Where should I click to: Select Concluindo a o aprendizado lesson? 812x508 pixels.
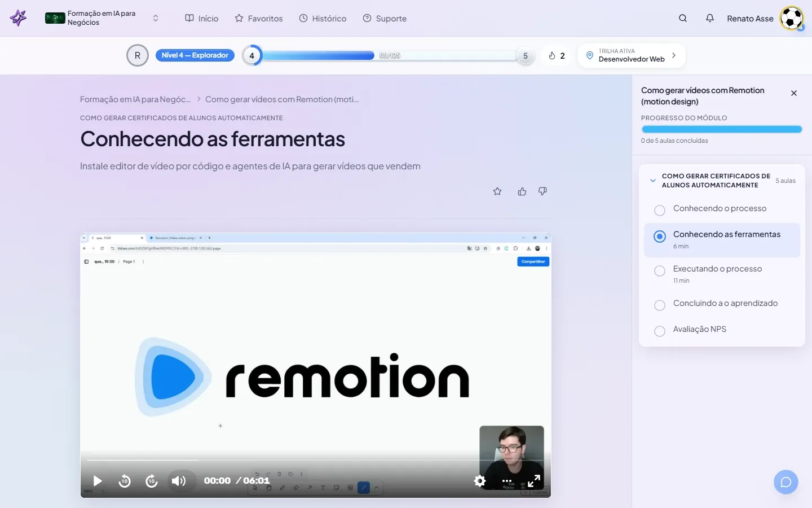(x=722, y=304)
